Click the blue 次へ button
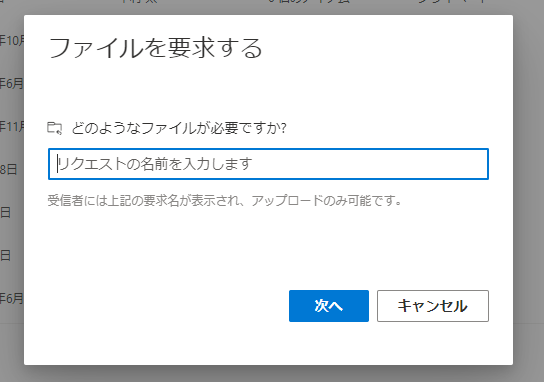This screenshot has width=544, height=382. 329,306
